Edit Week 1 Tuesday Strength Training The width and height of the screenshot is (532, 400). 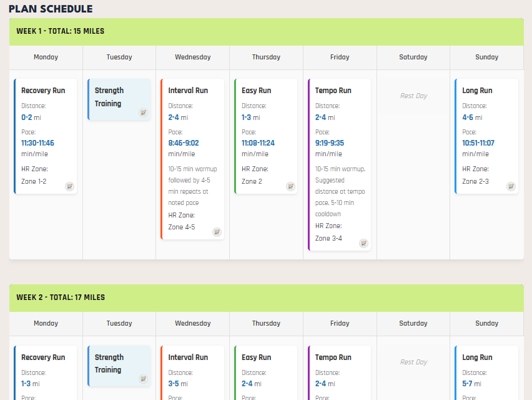[143, 112]
